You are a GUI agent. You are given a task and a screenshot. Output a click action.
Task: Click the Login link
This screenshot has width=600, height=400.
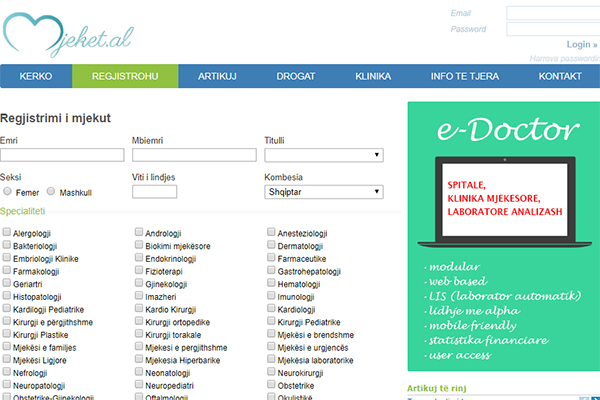(579, 44)
